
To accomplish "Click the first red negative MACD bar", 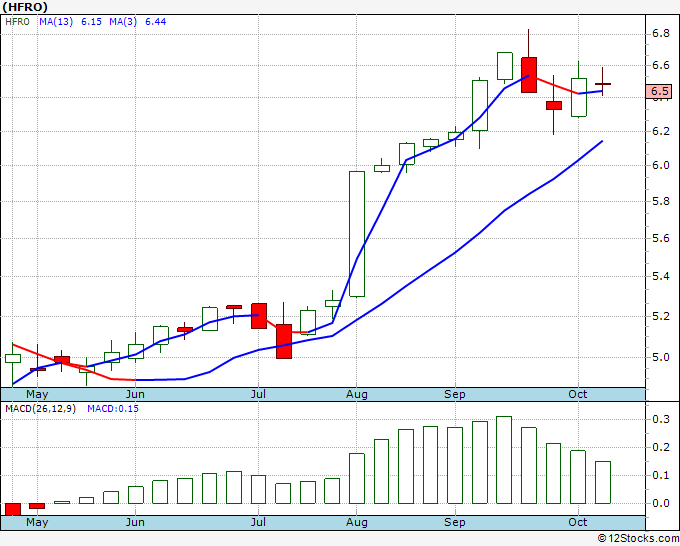I will 13,509.
